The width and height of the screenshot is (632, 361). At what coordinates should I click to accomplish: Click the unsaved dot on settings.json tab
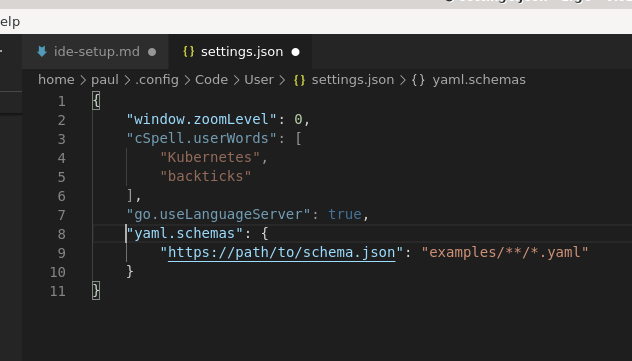coord(295,52)
